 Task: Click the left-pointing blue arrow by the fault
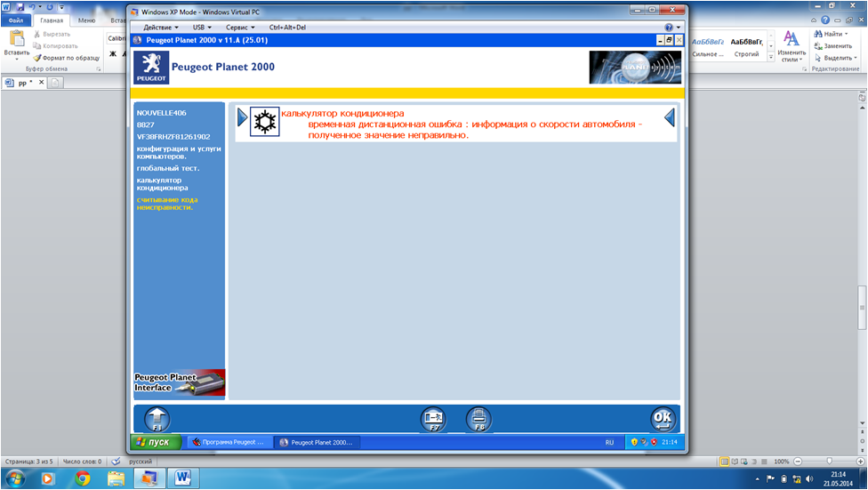pyautogui.click(x=670, y=117)
